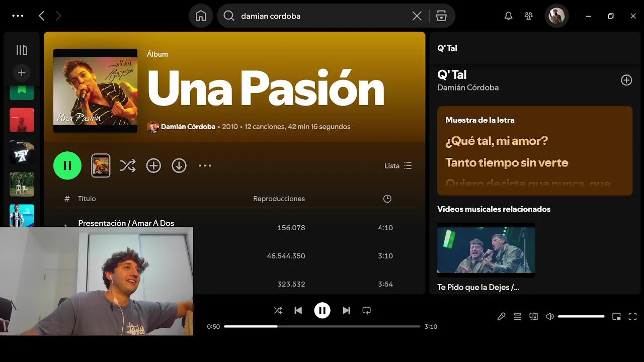This screenshot has width=644, height=362.
Task: Open the red cover library item
Action: click(x=22, y=120)
